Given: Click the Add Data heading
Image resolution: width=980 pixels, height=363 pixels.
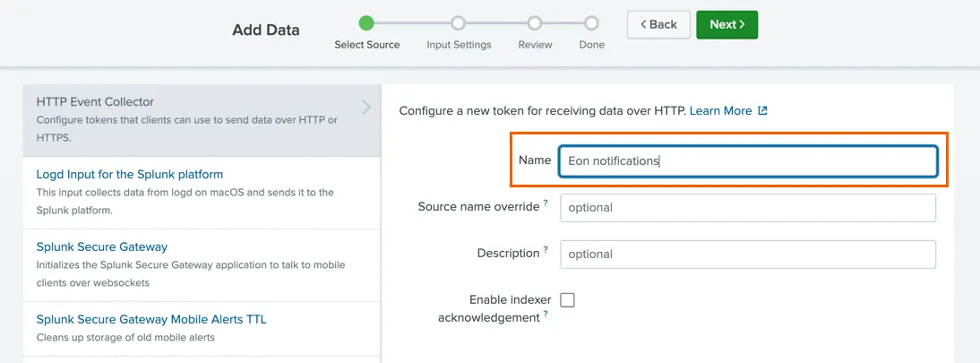Looking at the screenshot, I should click(266, 30).
